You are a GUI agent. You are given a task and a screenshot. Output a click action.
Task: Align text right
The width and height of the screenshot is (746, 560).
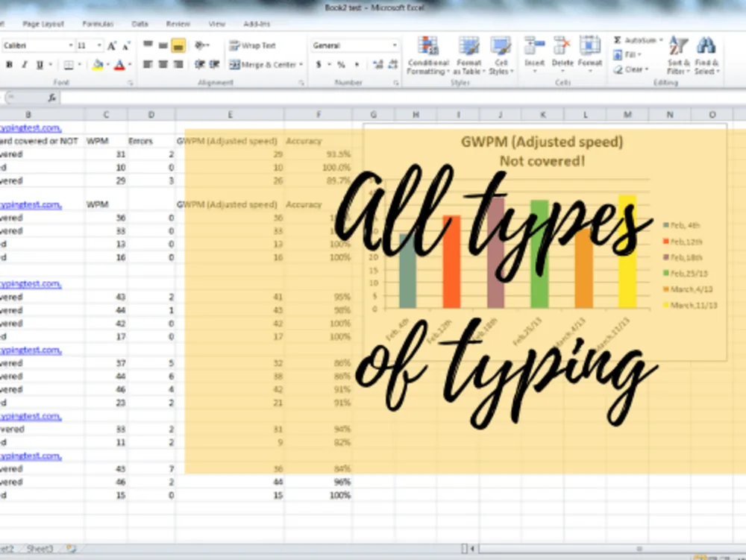178,64
